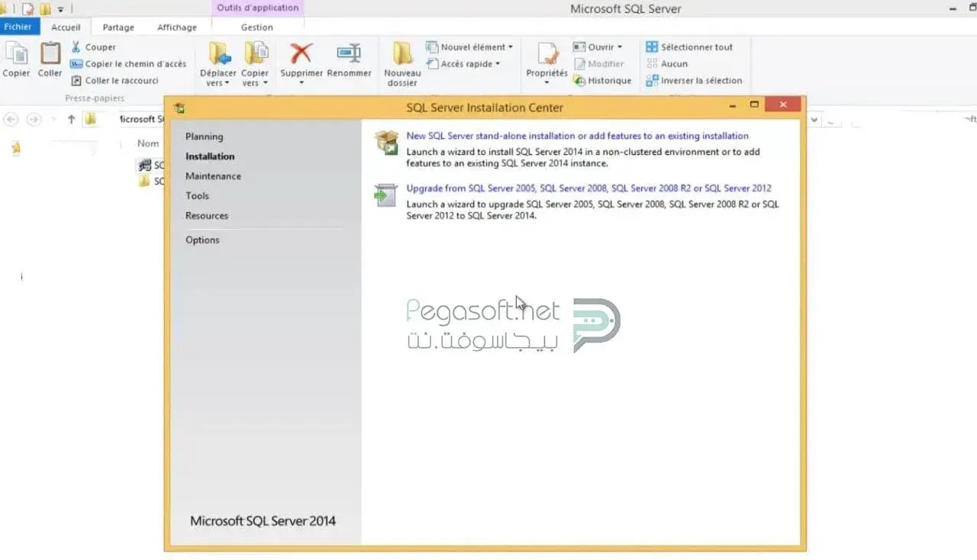Open the Tools section
Screen dimensions: 977x560
pos(197,196)
